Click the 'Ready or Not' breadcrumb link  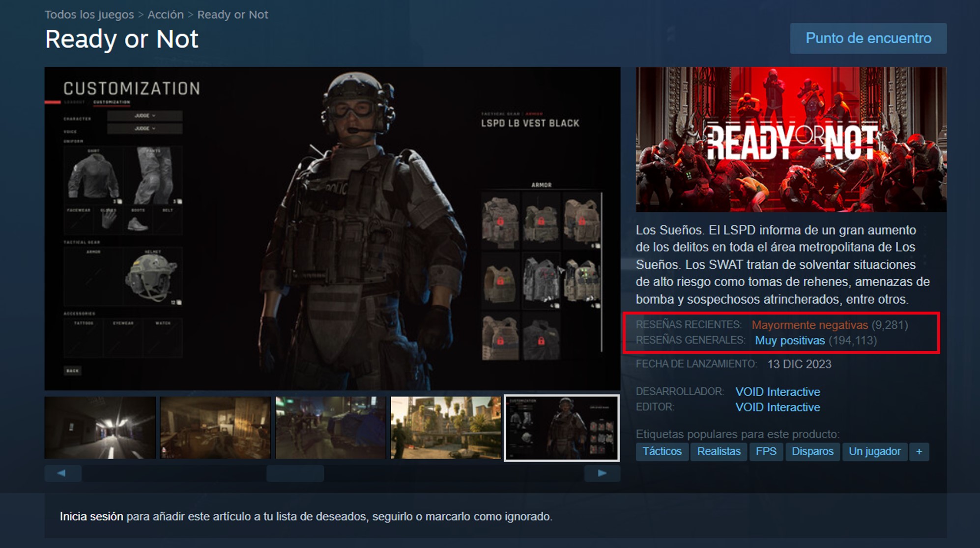232,15
